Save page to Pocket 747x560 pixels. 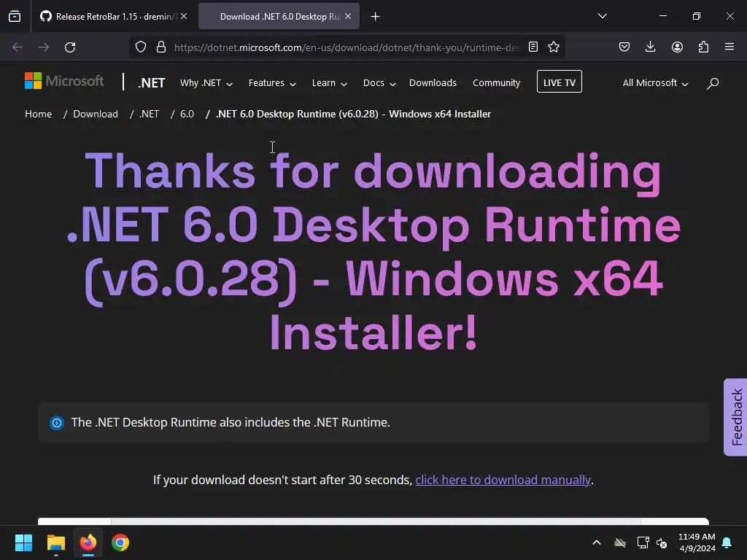tap(624, 47)
